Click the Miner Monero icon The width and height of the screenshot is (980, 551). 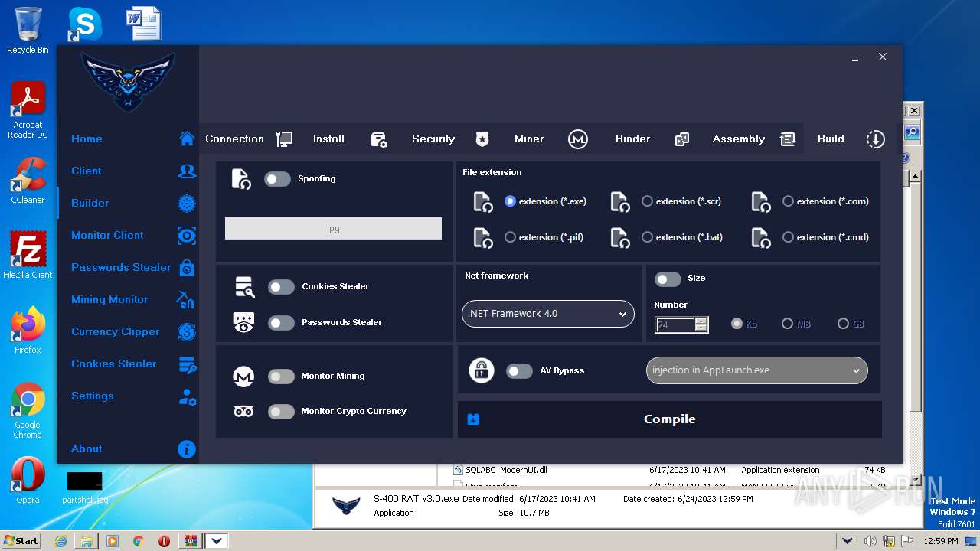click(578, 139)
